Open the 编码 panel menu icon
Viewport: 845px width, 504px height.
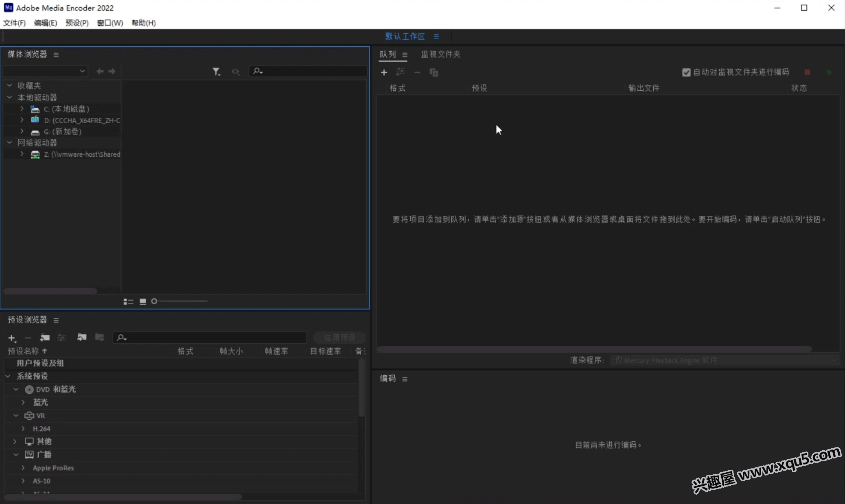click(405, 379)
